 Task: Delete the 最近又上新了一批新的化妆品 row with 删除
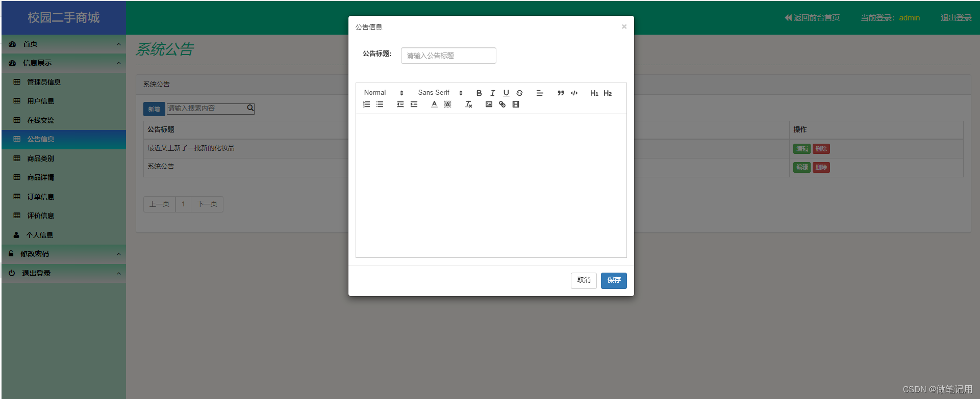821,149
